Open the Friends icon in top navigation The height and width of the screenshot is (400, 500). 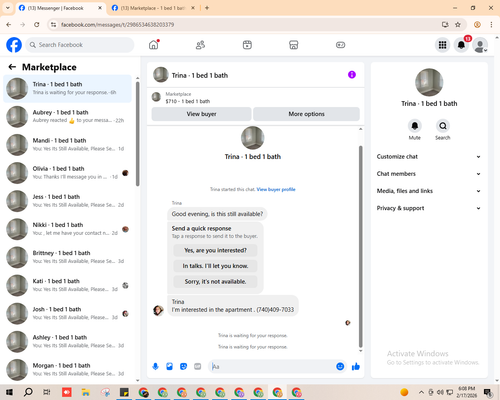click(x=200, y=45)
